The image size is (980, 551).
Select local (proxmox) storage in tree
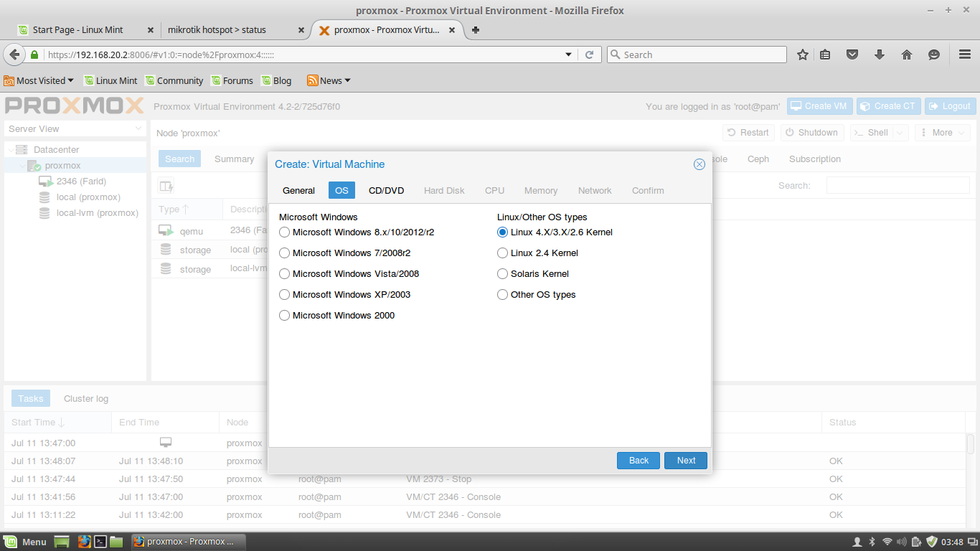[88, 197]
